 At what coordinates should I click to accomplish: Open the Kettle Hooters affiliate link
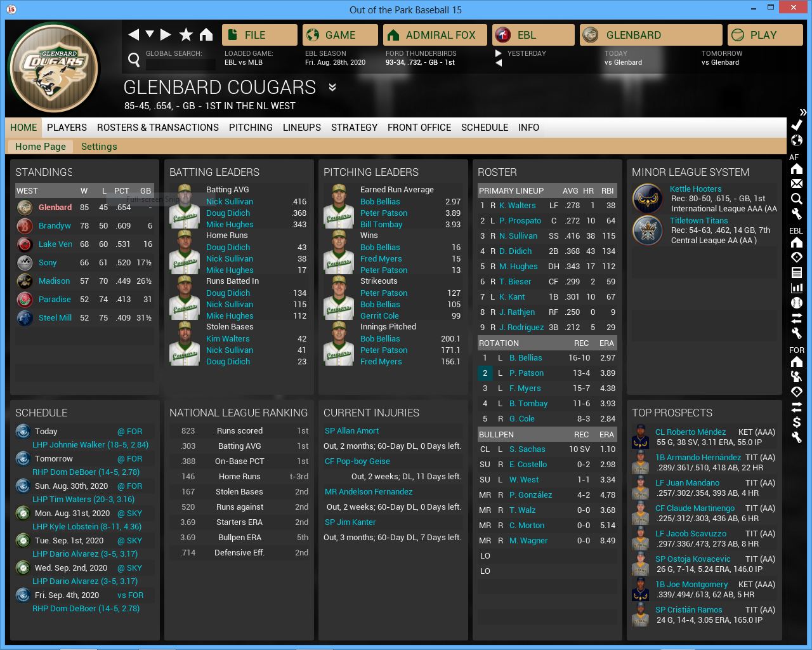(695, 189)
